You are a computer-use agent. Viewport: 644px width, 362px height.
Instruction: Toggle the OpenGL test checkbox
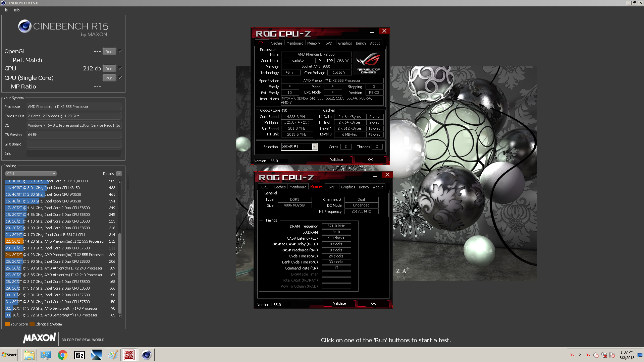tap(120, 51)
